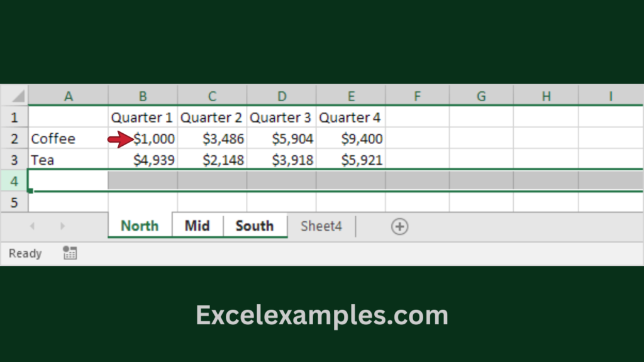The image size is (644, 362).
Task: Click the Tea cell in column A
Action: pos(68,160)
